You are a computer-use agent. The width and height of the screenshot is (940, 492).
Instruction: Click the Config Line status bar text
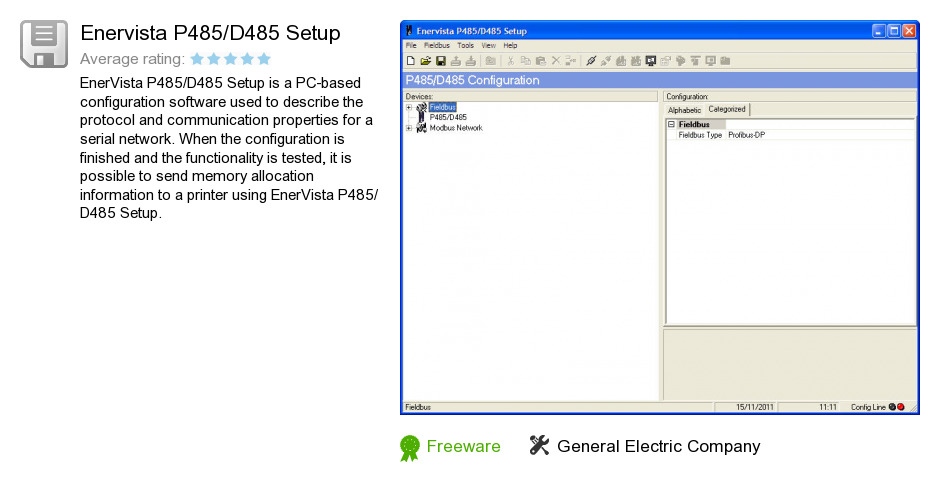pos(868,407)
